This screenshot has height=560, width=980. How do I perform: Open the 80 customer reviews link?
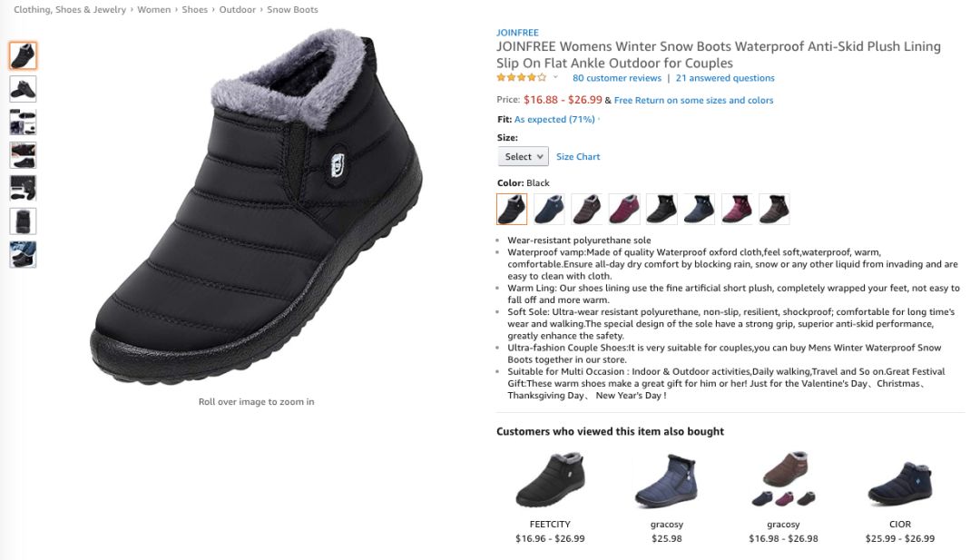(617, 78)
